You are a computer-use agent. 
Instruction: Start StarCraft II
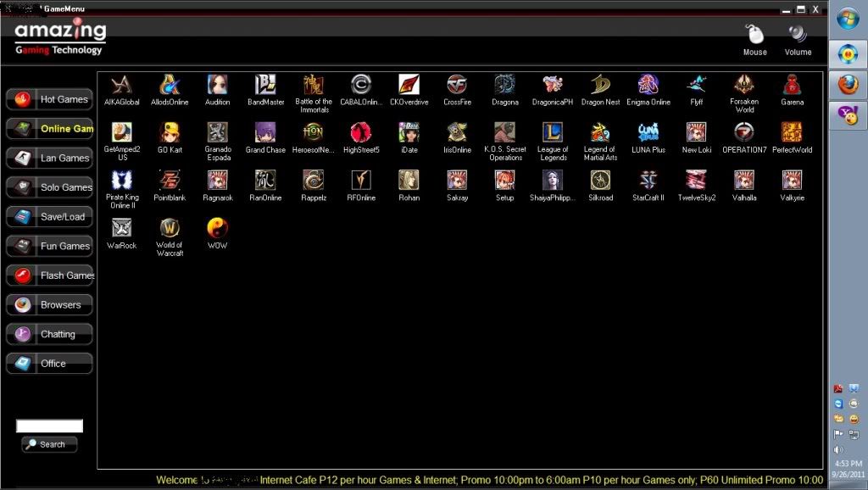(x=648, y=181)
